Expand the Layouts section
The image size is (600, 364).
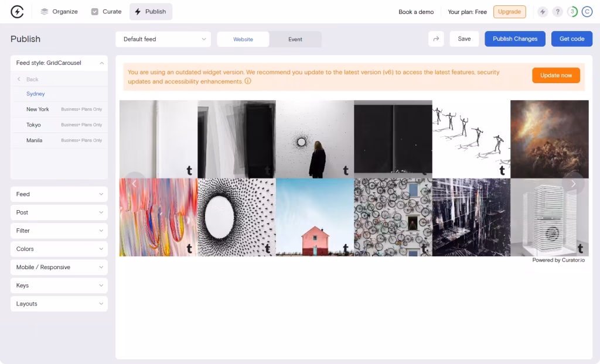(59, 304)
